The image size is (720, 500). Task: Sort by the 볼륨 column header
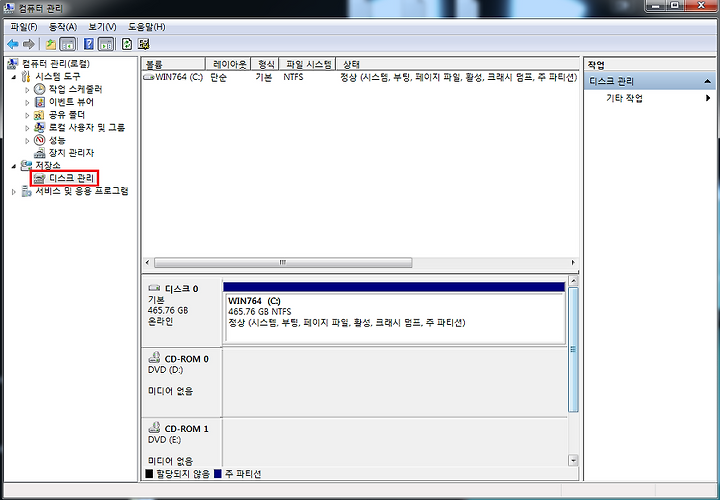[173, 64]
